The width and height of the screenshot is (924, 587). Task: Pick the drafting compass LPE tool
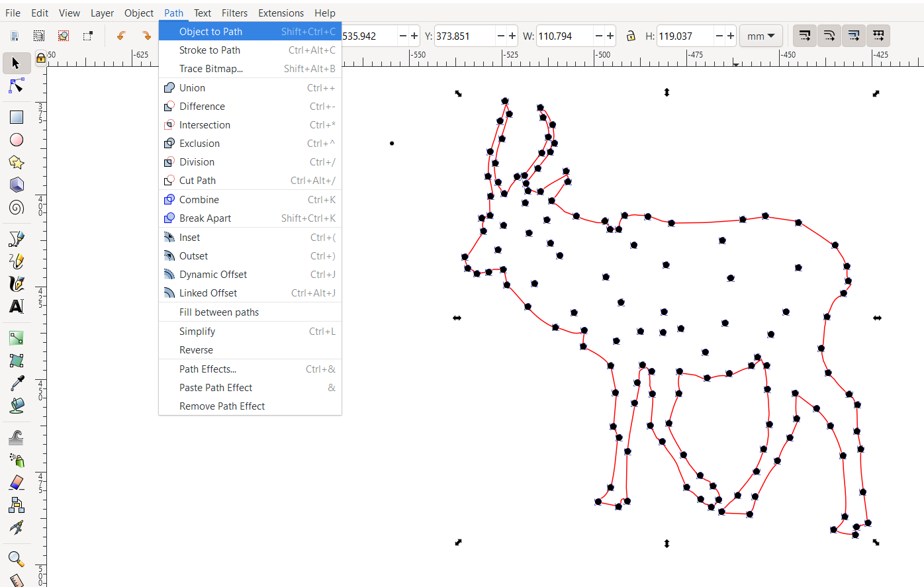17,527
